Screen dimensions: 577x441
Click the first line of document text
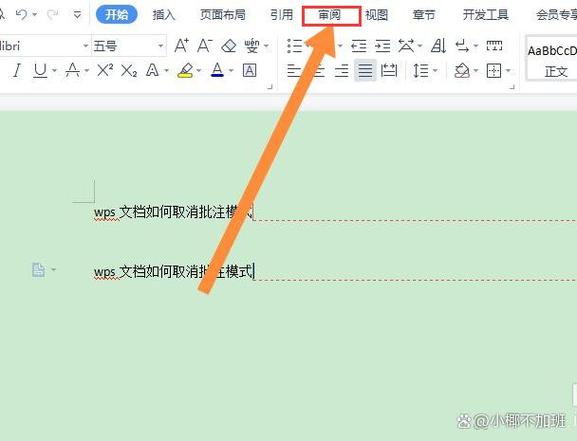click(x=174, y=212)
